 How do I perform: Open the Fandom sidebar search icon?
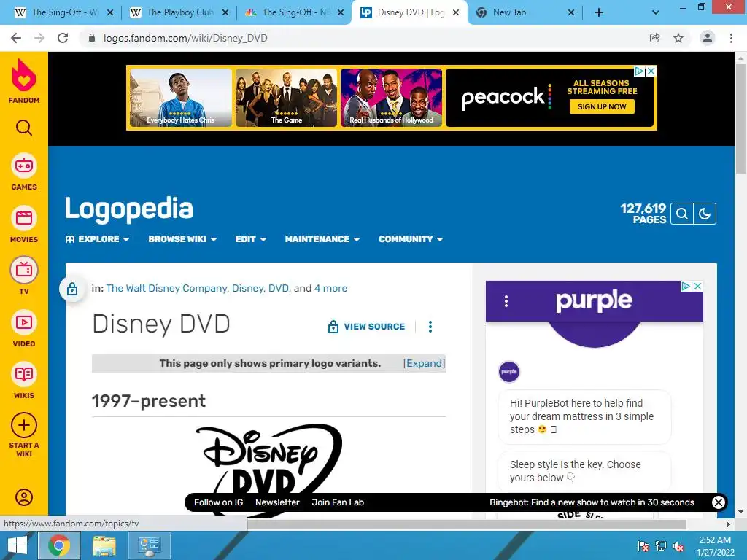(x=24, y=128)
